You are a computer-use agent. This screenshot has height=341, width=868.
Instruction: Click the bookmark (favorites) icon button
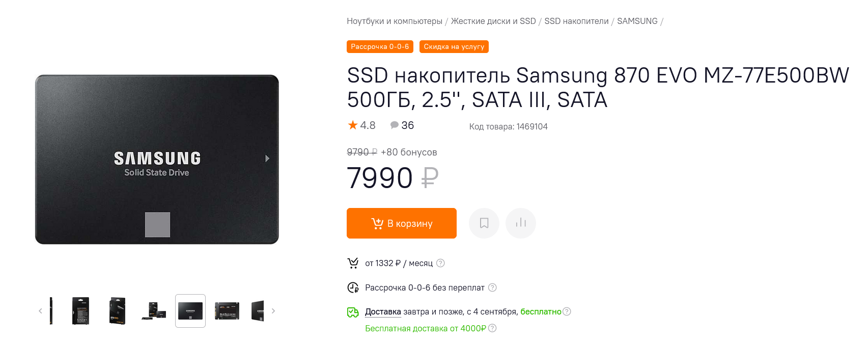coord(484,223)
